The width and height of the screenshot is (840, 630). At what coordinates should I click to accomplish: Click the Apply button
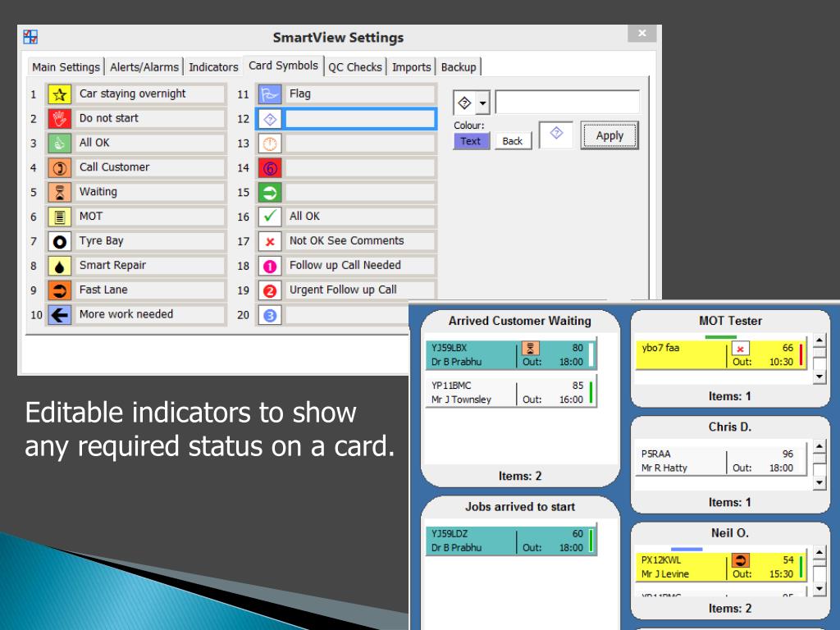pyautogui.click(x=609, y=135)
